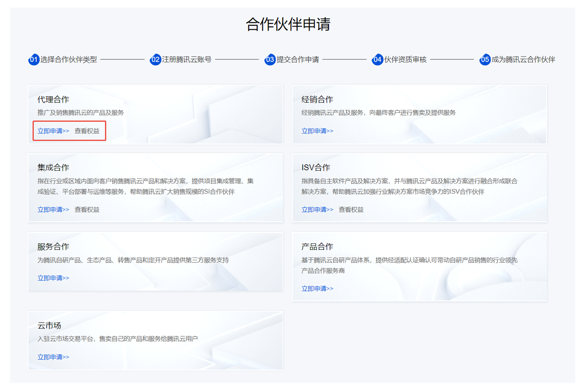Click the 服务合作 card title
The width and height of the screenshot is (581, 392).
(53, 247)
